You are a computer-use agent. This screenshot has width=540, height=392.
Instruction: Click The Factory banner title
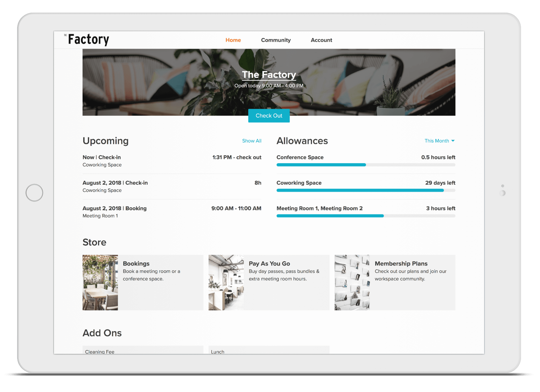tap(269, 75)
